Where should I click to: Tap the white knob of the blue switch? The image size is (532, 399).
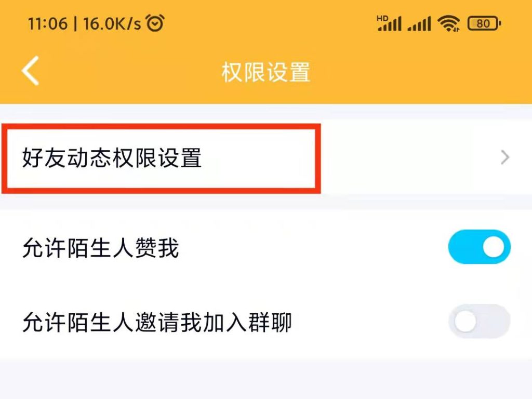[x=494, y=247]
